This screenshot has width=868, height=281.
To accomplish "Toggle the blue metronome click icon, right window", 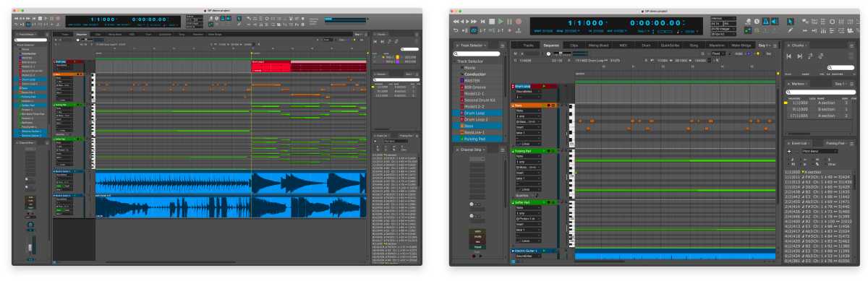I will (x=765, y=22).
